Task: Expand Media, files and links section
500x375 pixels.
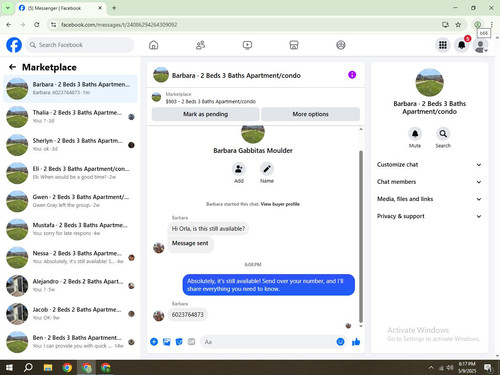Action: pyautogui.click(x=429, y=199)
